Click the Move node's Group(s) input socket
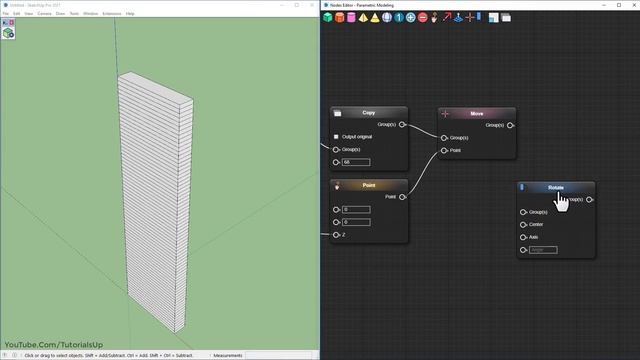Screen dimensions: 640x360 444,138
